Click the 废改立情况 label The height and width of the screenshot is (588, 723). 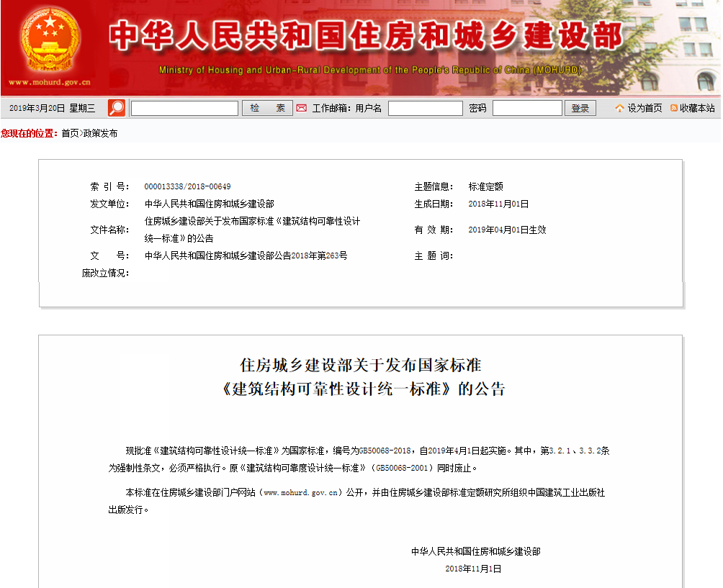pyautogui.click(x=105, y=273)
